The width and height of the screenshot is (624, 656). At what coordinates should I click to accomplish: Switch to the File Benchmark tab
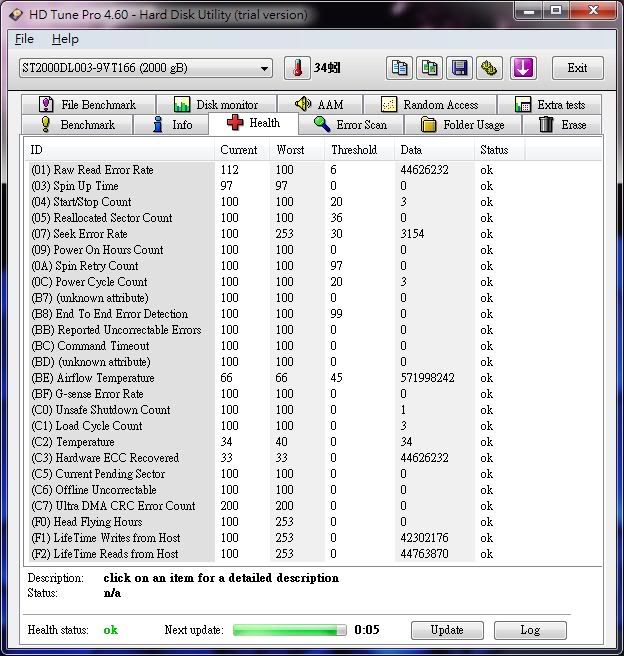pos(88,104)
